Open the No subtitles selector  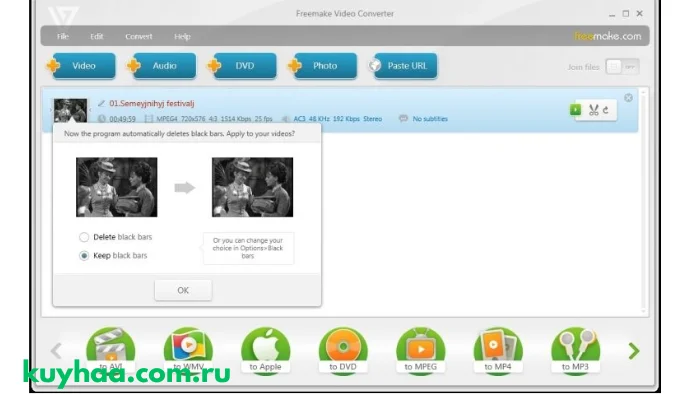(x=423, y=119)
